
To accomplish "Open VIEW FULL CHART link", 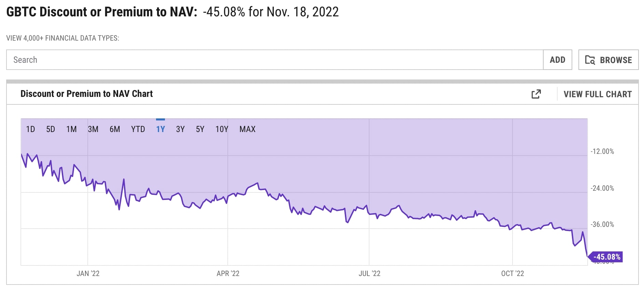I will 598,94.
